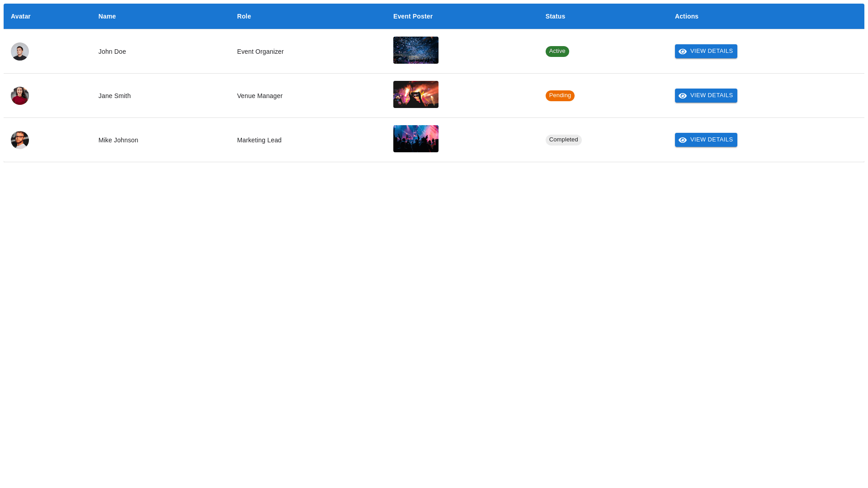Click the Status column header
This screenshot has height=488, width=868.
555,16
